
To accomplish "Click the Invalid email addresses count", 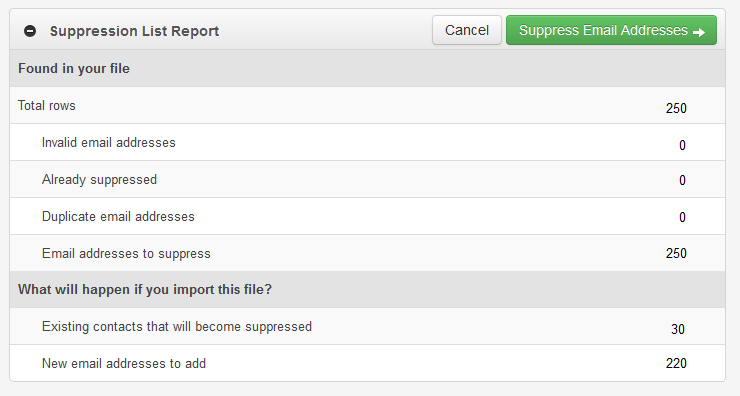I will coord(682,145).
